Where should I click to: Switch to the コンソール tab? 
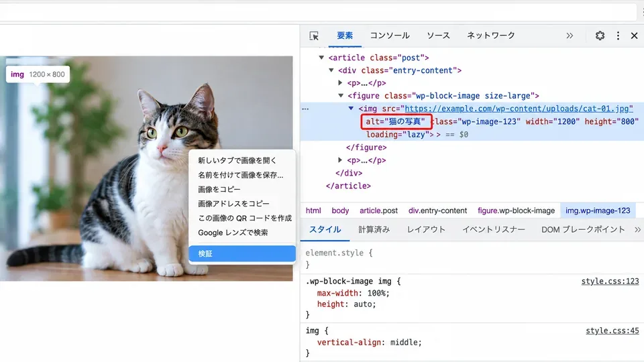(390, 36)
